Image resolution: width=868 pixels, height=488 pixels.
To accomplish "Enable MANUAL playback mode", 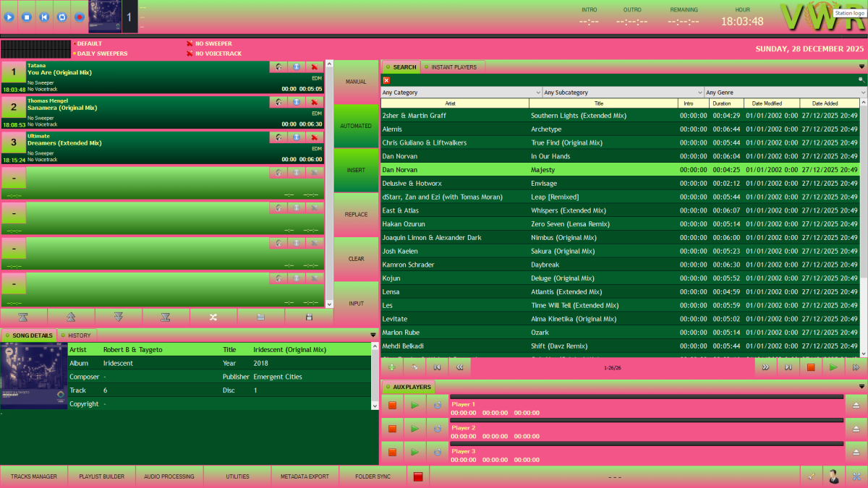I will [x=354, y=81].
